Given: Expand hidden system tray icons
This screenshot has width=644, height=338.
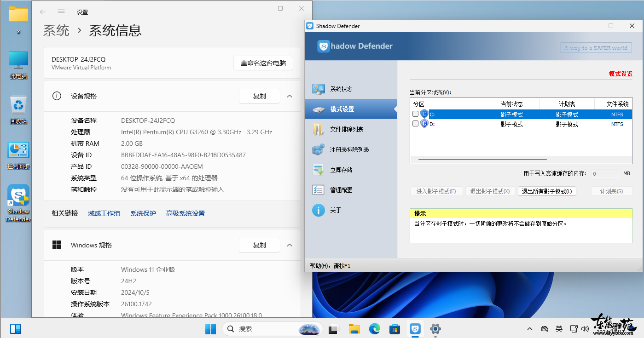Looking at the screenshot, I should (x=530, y=329).
